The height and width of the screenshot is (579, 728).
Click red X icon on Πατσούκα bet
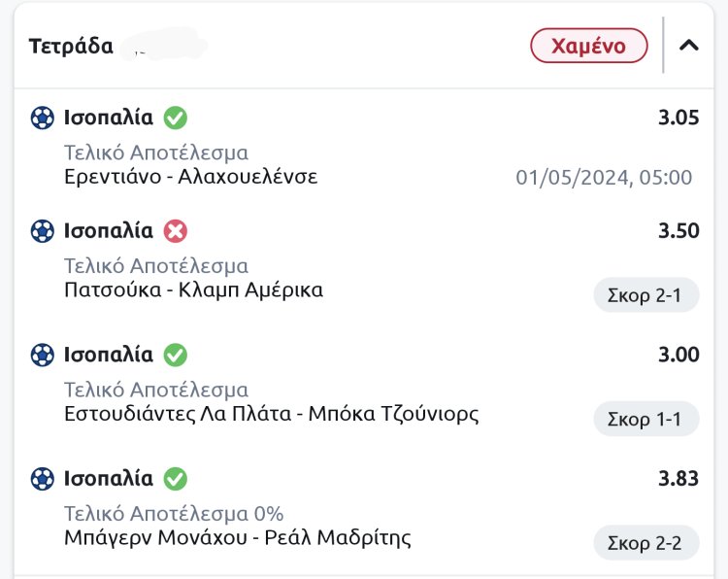(176, 231)
